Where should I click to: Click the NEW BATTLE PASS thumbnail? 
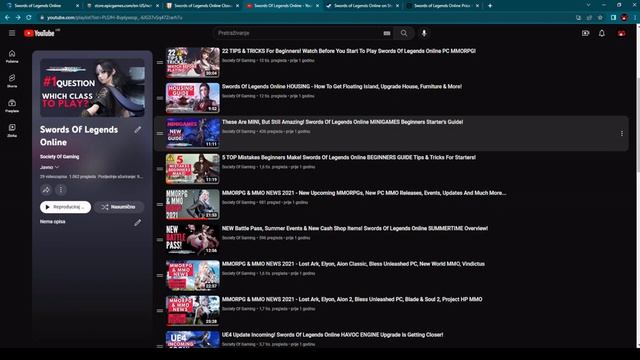click(193, 240)
